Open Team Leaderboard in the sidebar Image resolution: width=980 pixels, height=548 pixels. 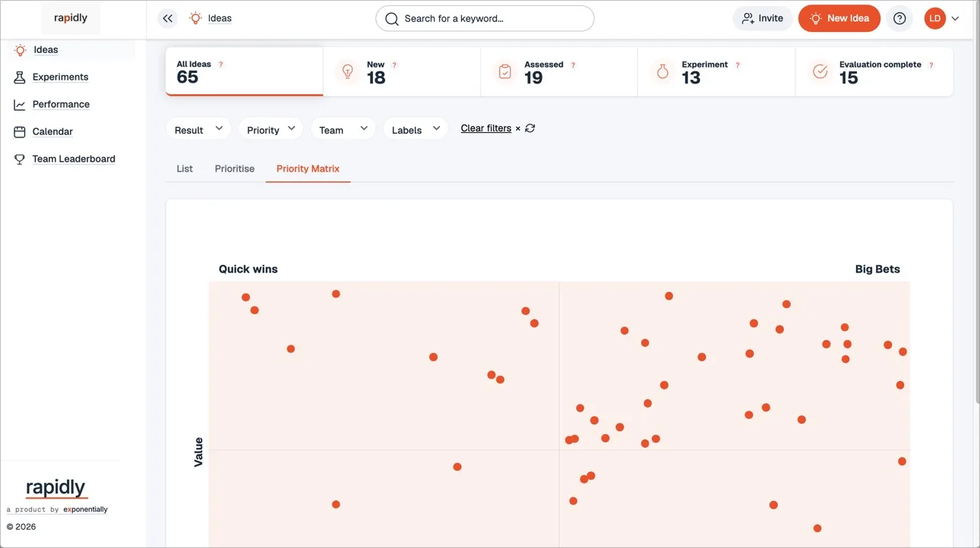click(x=74, y=159)
